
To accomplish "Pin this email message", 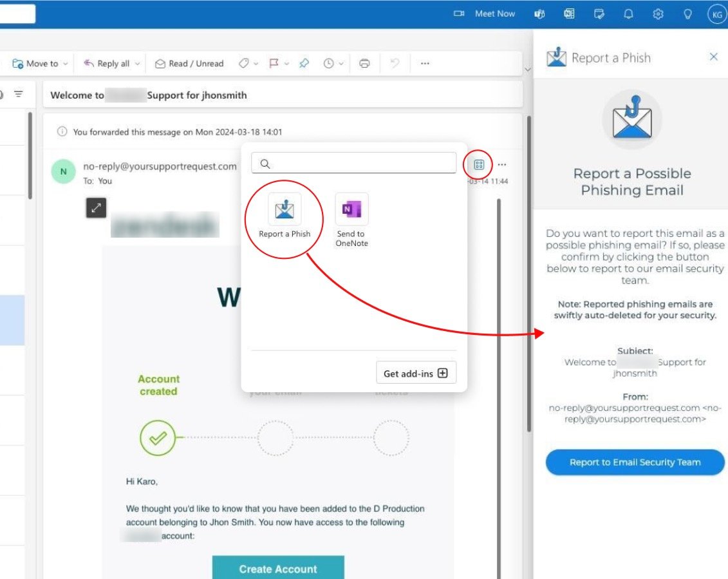I will [x=304, y=63].
